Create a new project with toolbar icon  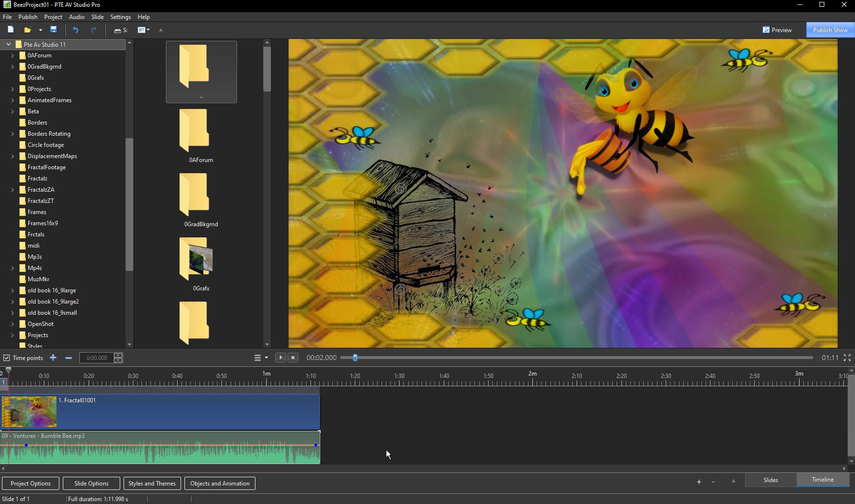(x=10, y=30)
